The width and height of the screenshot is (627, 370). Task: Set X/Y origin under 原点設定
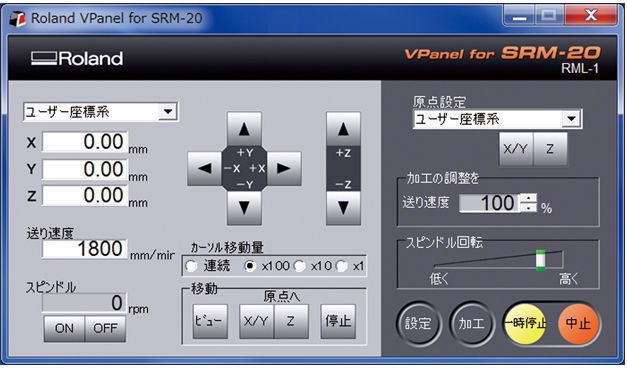[x=516, y=149]
